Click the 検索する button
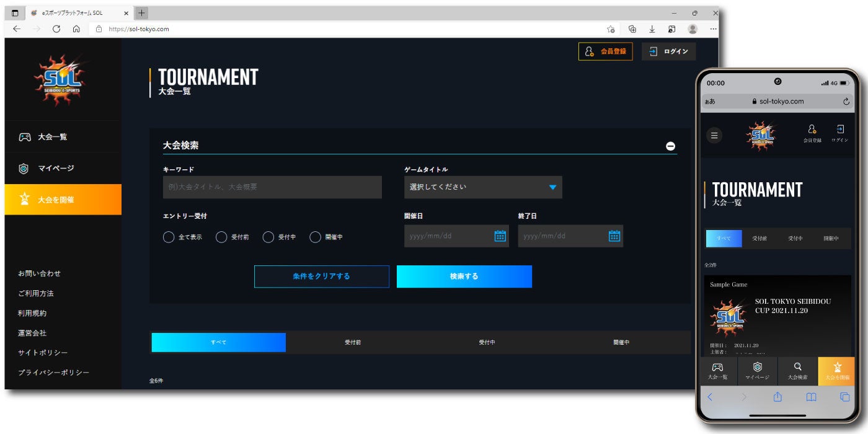868x434 pixels. [x=464, y=277]
